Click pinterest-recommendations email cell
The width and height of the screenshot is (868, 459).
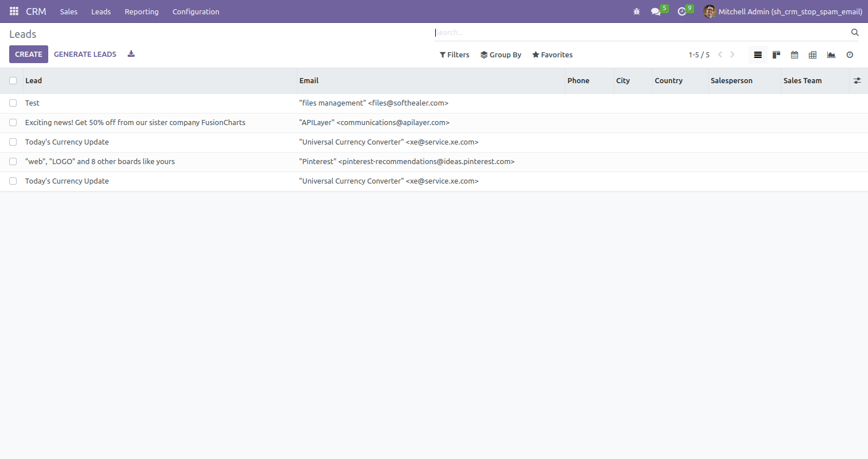431,162
